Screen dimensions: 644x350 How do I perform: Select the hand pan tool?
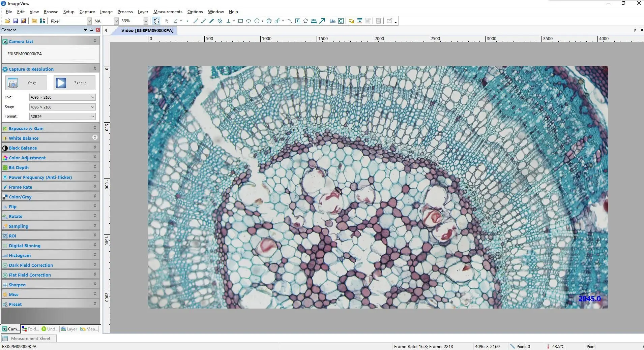pos(156,21)
